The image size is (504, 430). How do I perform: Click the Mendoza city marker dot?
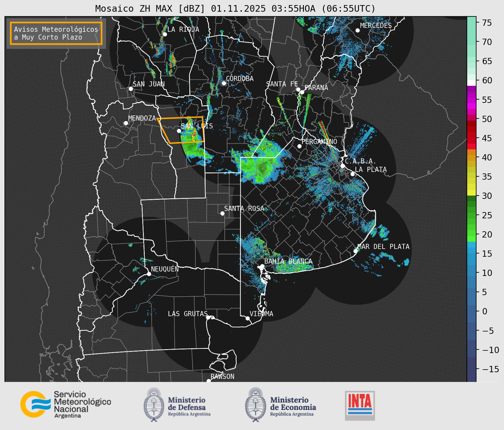(x=126, y=123)
